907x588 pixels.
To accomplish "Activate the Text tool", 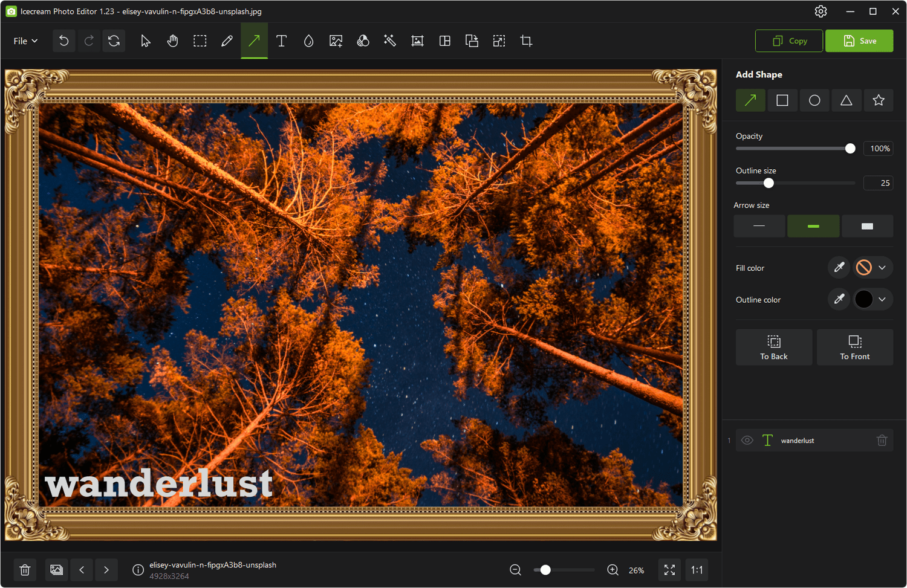I will tap(281, 40).
